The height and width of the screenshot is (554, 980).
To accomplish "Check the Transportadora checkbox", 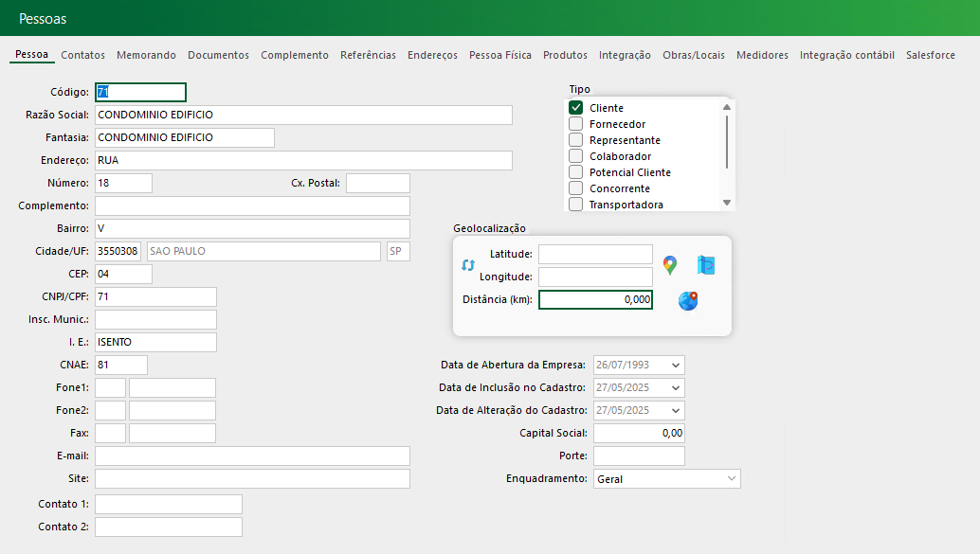I will 575,205.
